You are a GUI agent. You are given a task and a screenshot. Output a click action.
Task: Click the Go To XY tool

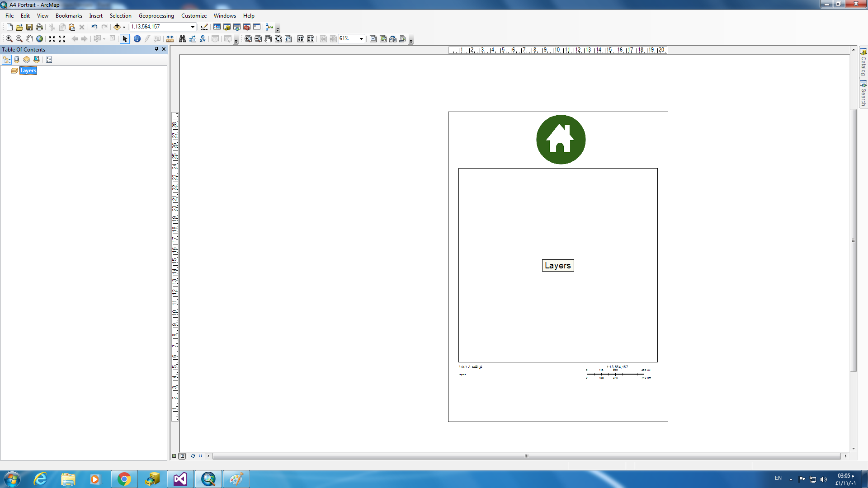pyautogui.click(x=203, y=39)
